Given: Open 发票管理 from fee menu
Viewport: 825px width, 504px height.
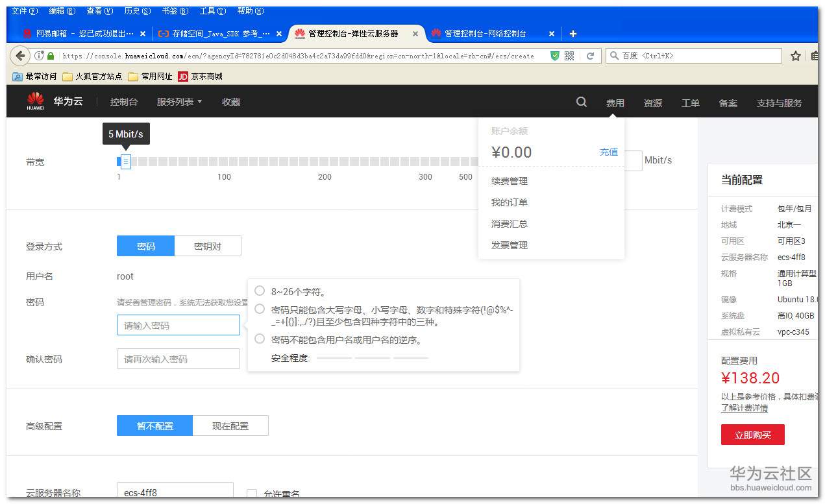Looking at the screenshot, I should 510,245.
